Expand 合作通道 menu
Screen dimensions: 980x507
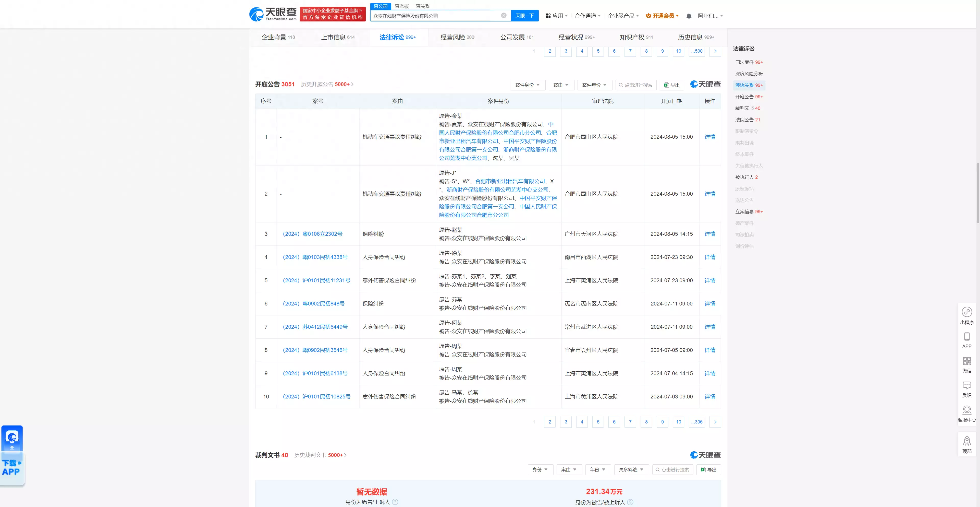pyautogui.click(x=587, y=16)
